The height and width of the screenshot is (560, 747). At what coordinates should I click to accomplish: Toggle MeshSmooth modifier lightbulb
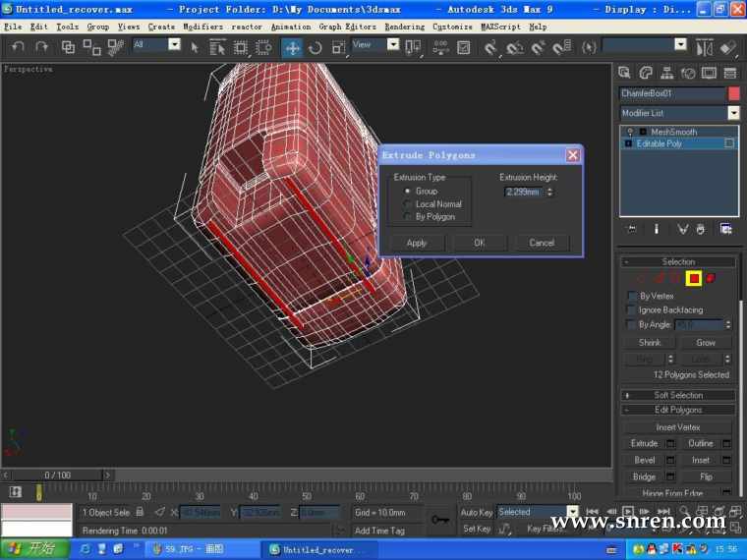point(629,132)
